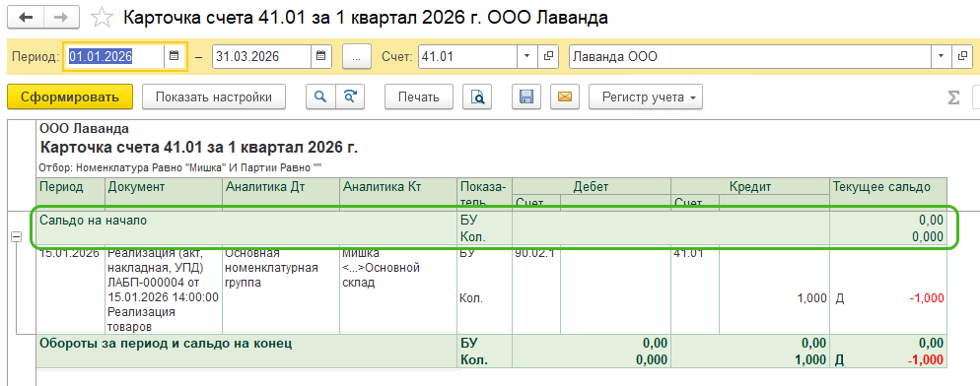Screen dimensions: 980x386
Task: Go back with the left arrow button
Action: pos(27,17)
